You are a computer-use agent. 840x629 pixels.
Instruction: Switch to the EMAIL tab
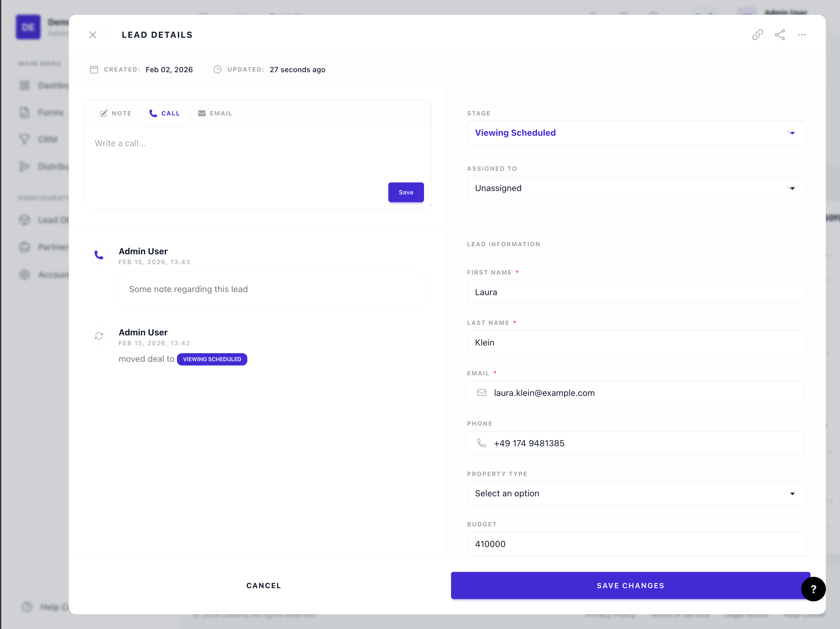click(x=215, y=113)
